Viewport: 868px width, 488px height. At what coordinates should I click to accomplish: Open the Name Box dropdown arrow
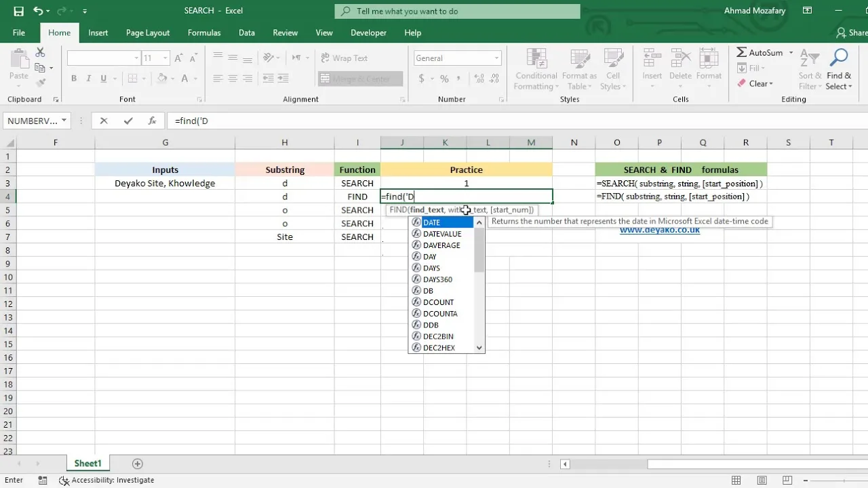pos(64,121)
